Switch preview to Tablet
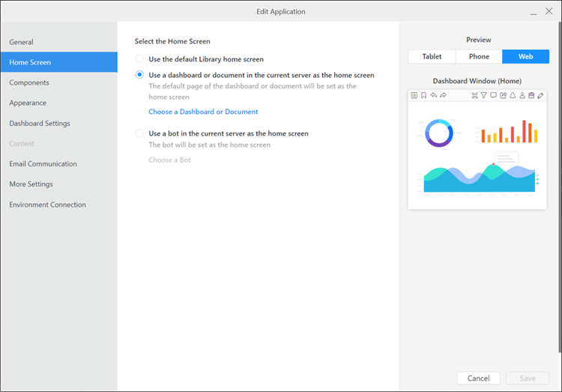This screenshot has width=562, height=392. coord(432,57)
